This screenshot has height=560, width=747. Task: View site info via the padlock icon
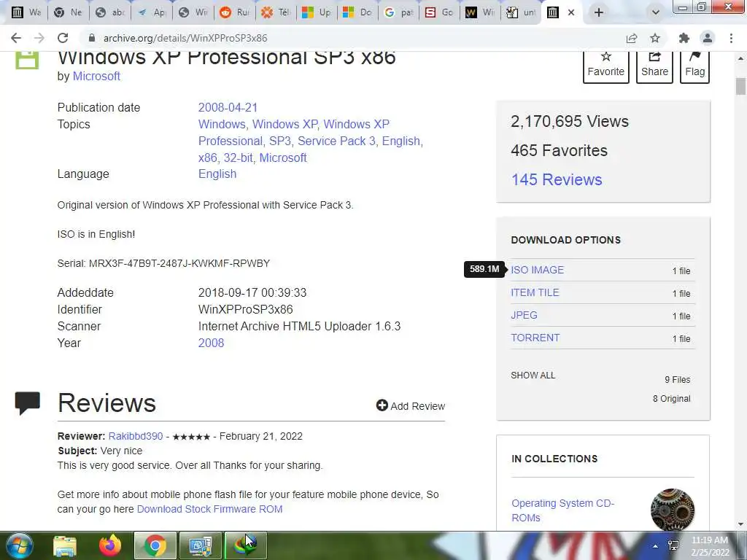point(92,38)
